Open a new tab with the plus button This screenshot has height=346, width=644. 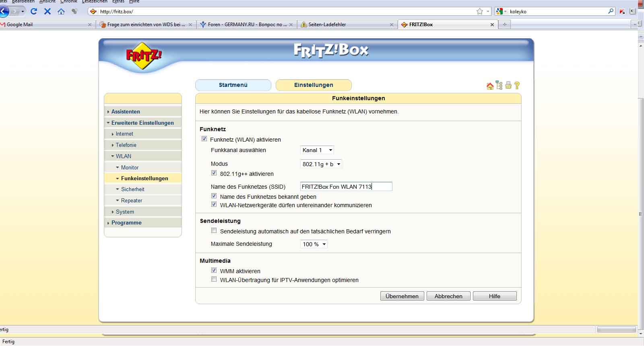coord(504,25)
